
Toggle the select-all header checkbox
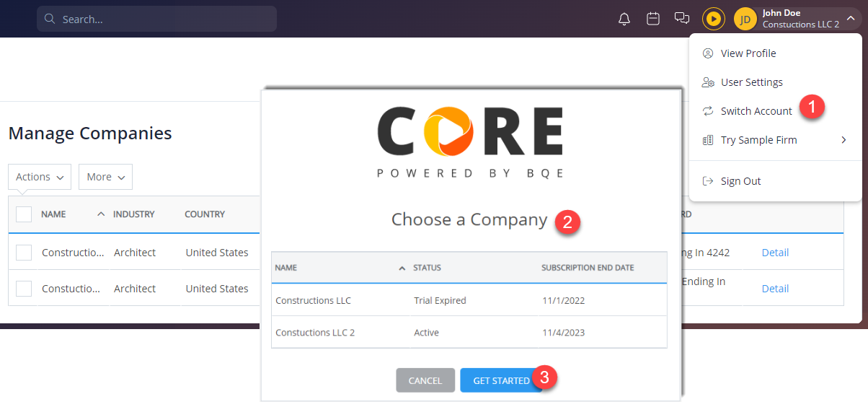24,214
